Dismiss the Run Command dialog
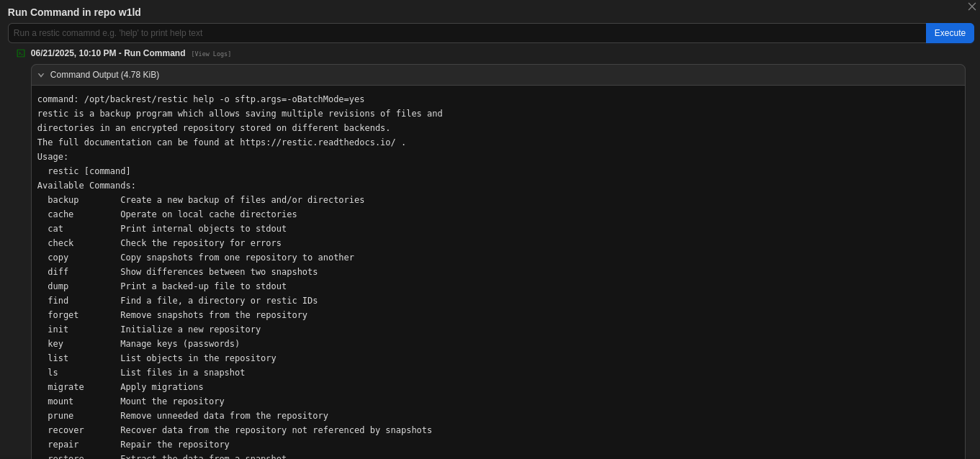 point(972,6)
